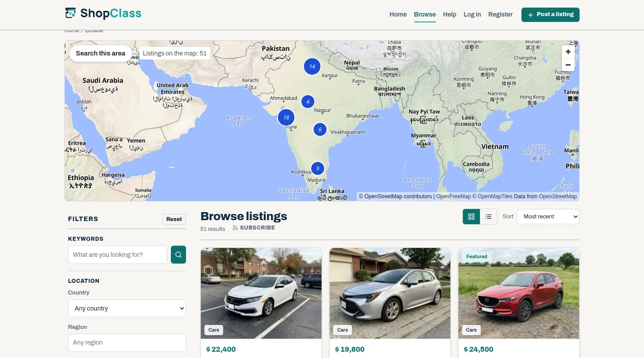This screenshot has width=644, height=358.
Task: Open the Register page
Action: click(500, 14)
